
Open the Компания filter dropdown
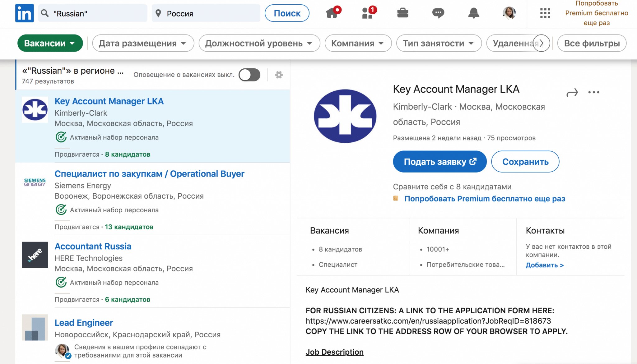358,43
